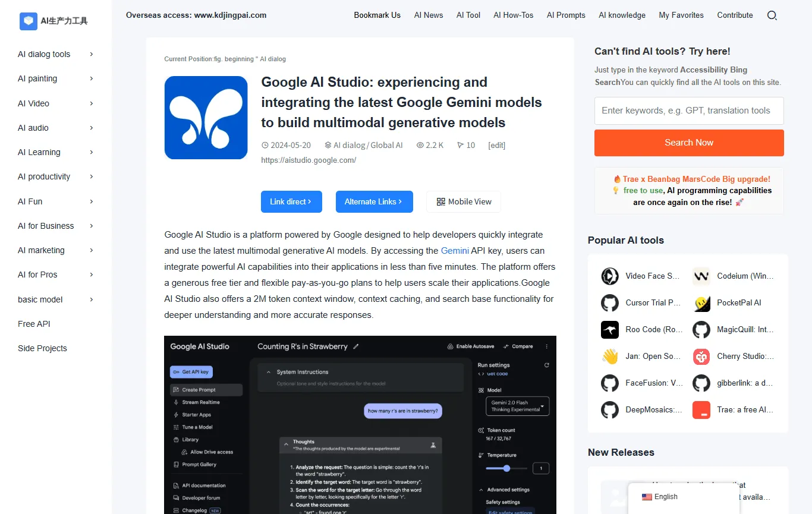This screenshot has height=514, width=812.
Task: Select the PocketPal AI icon
Action: pyautogui.click(x=701, y=302)
